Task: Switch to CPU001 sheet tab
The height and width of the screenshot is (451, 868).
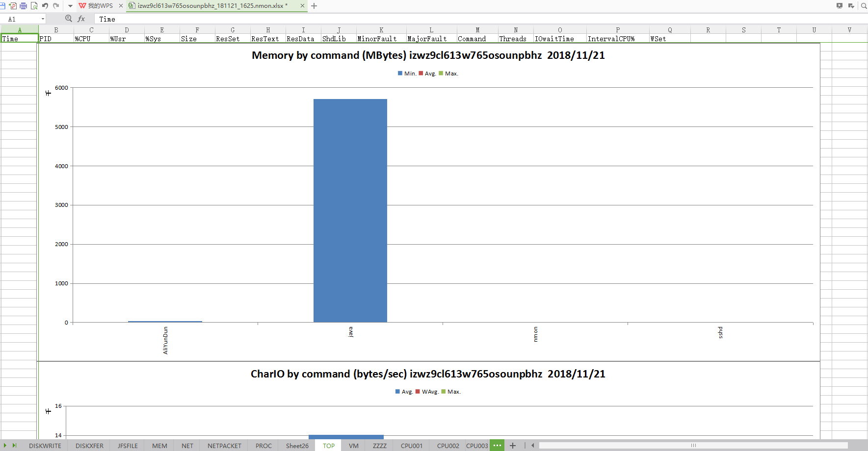Action: point(412,446)
